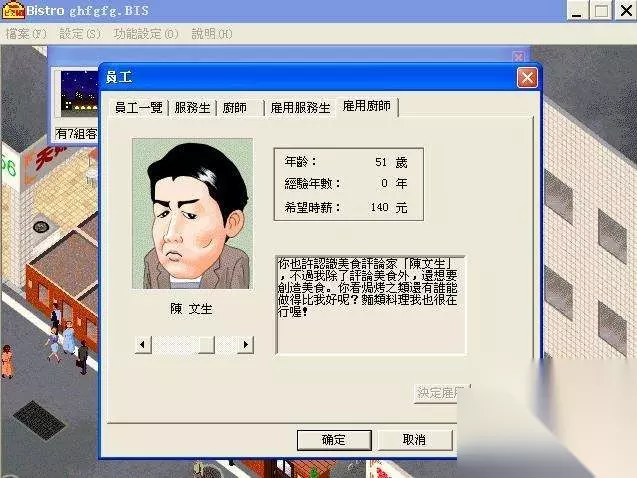Open the 說明 menu
The width and height of the screenshot is (637, 478).
pyautogui.click(x=212, y=34)
